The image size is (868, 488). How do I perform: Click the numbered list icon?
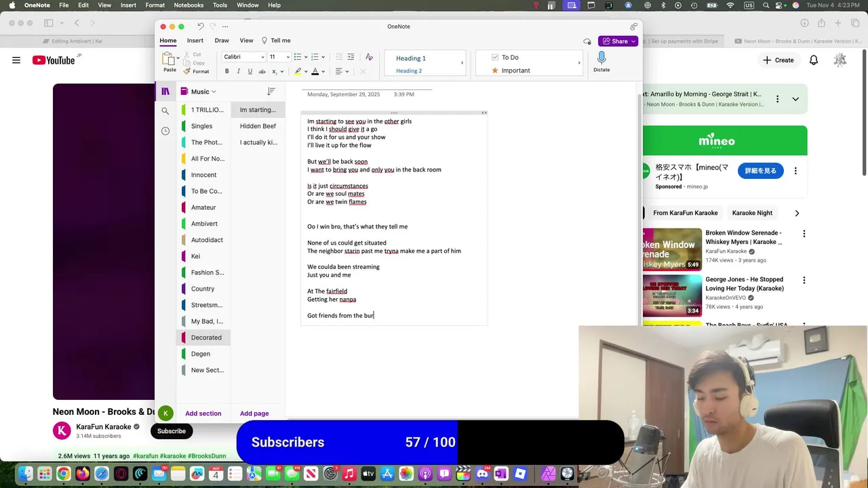click(315, 57)
